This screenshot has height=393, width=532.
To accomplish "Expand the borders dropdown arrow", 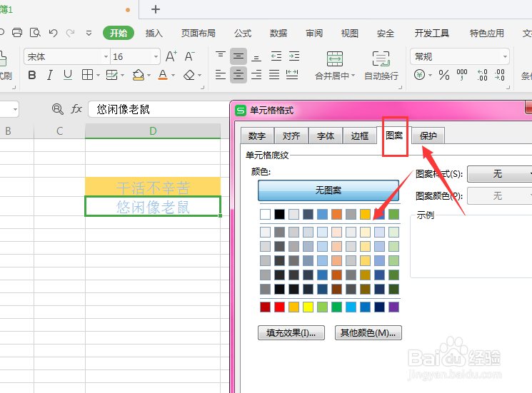I will click(x=98, y=75).
